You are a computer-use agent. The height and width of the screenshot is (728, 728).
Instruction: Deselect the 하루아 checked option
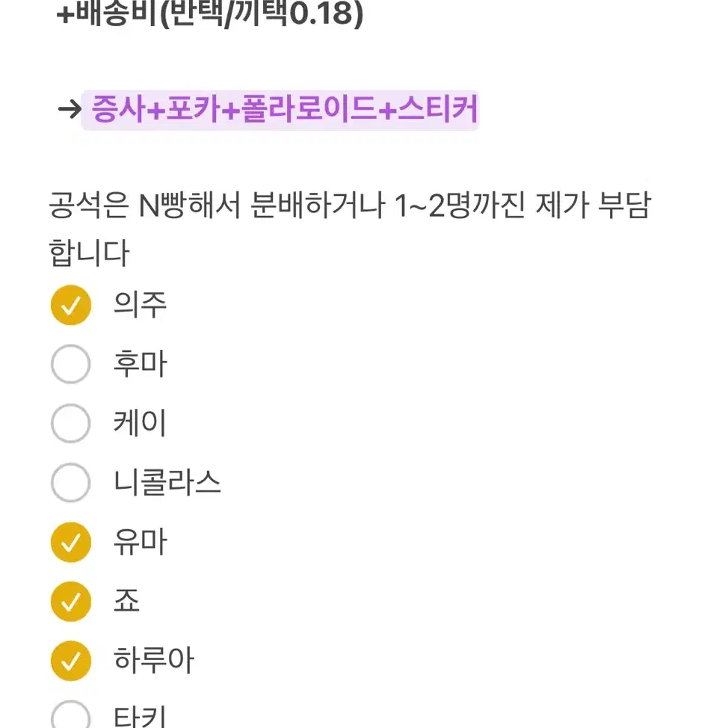click(70, 661)
